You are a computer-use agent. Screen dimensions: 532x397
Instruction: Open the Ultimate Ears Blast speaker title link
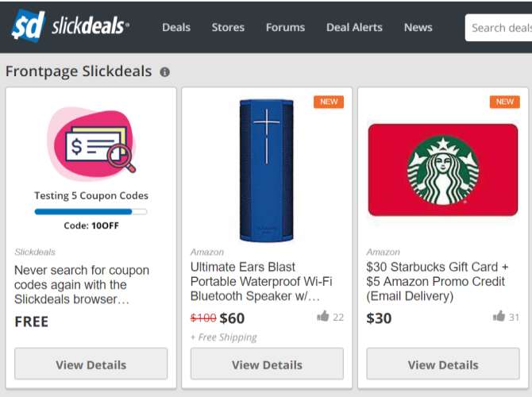pos(261,281)
